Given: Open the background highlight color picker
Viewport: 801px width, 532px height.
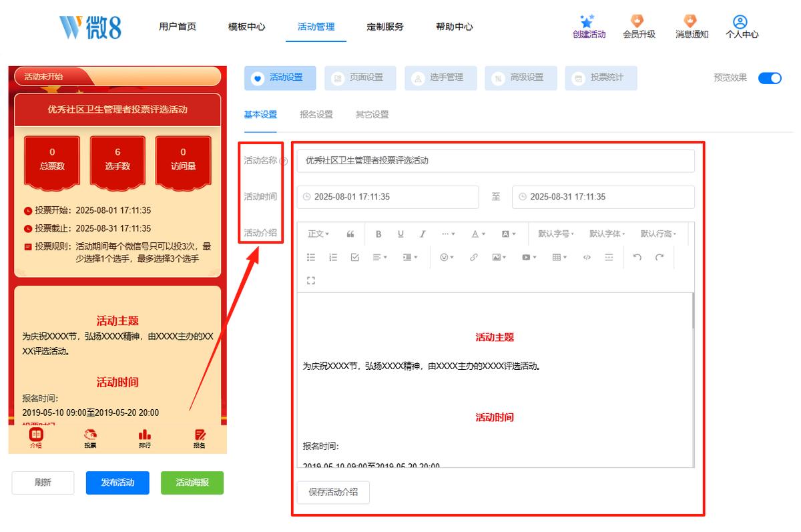Looking at the screenshot, I should [x=509, y=234].
